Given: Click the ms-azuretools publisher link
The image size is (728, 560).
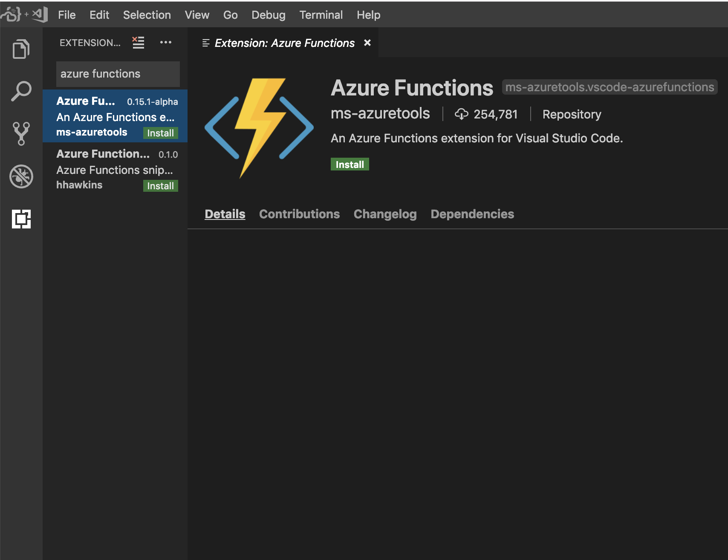Looking at the screenshot, I should tap(380, 113).
